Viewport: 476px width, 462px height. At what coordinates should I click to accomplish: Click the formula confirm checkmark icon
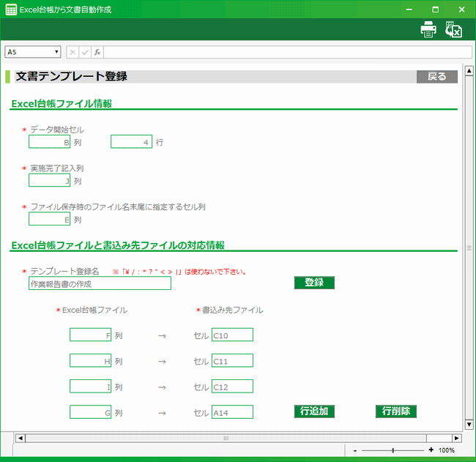point(85,52)
